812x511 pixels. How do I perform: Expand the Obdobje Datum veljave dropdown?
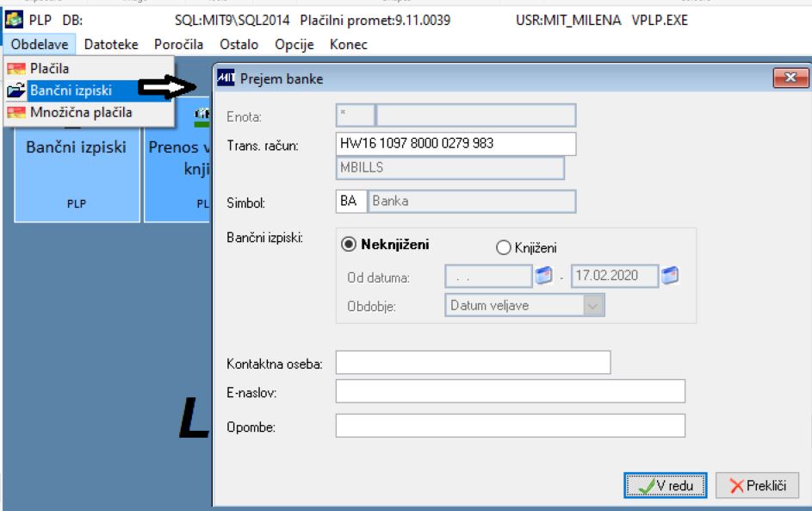[593, 305]
